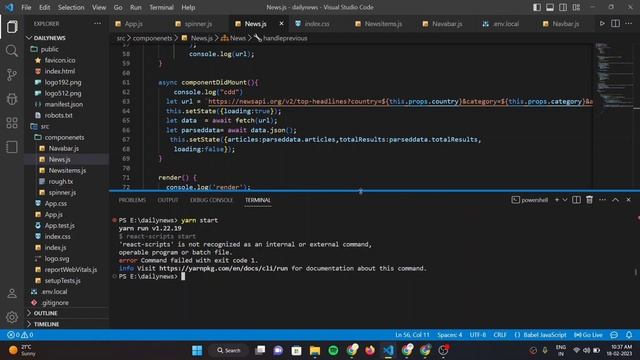Image resolution: width=640 pixels, height=360 pixels.
Task: Open the terminal launch profile dropdown arrow
Action: click(565, 200)
